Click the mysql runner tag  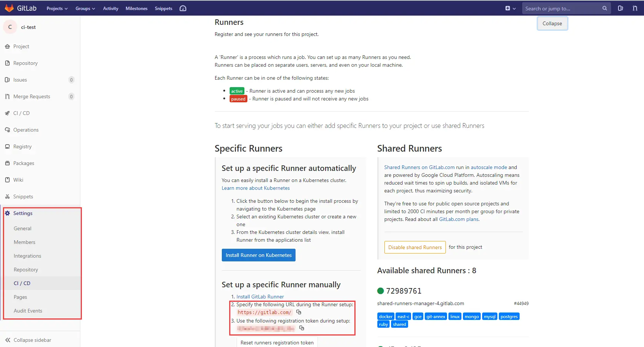pyautogui.click(x=490, y=316)
